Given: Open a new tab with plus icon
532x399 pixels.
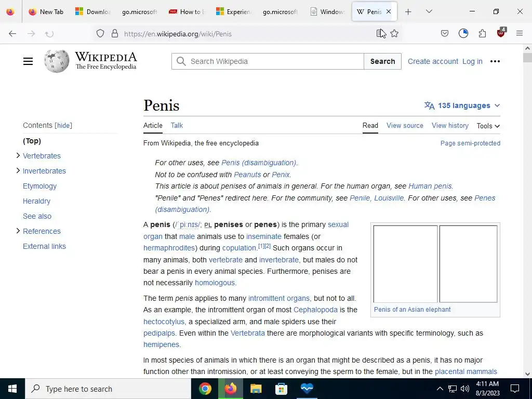Looking at the screenshot, I should pyautogui.click(x=408, y=12).
